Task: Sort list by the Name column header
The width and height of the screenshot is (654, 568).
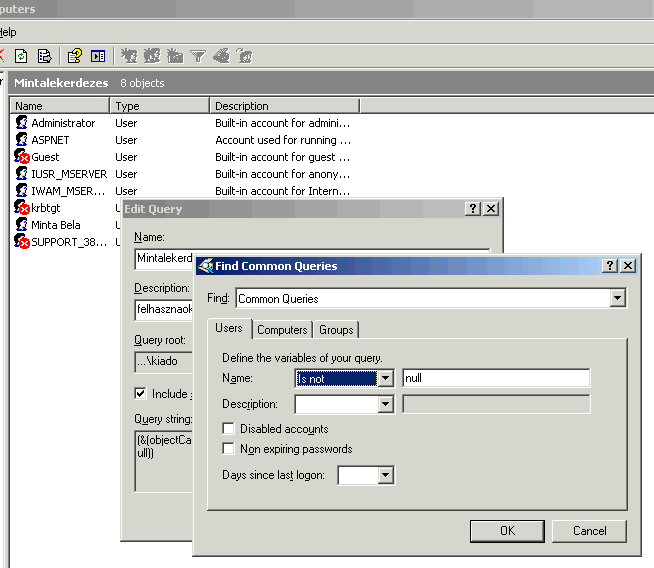Action: click(x=60, y=106)
